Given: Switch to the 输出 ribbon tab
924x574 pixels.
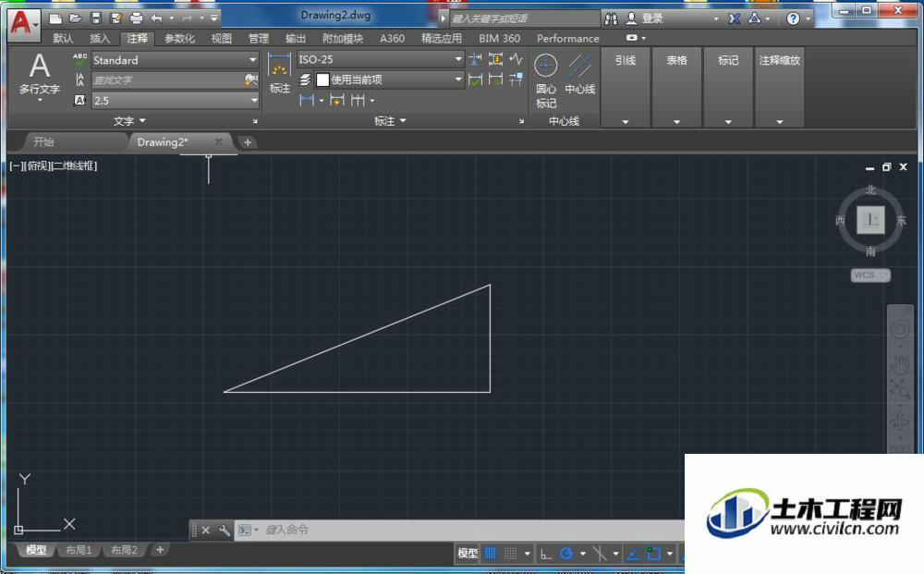Looking at the screenshot, I should tap(296, 38).
